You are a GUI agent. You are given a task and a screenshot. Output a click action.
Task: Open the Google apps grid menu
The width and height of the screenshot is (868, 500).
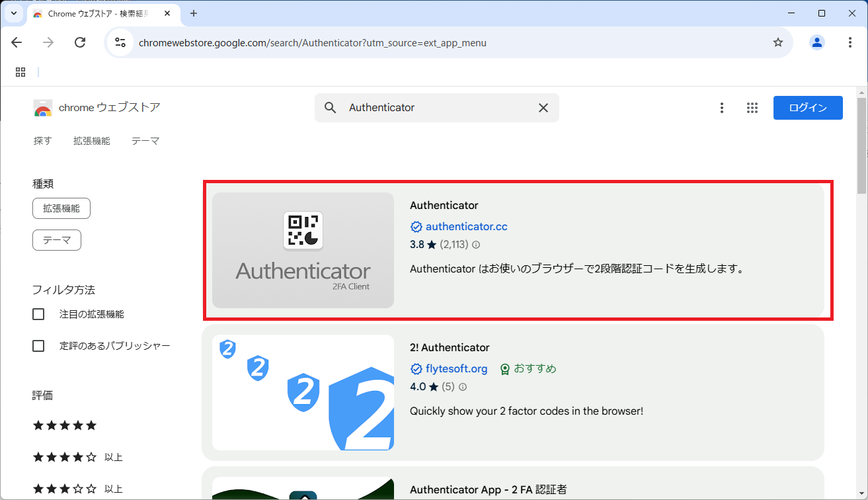(x=752, y=107)
